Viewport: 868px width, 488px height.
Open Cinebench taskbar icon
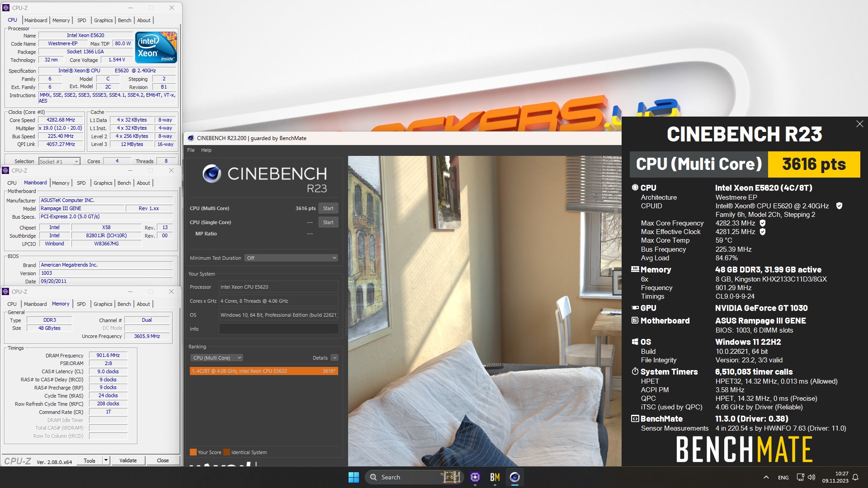pos(514,477)
